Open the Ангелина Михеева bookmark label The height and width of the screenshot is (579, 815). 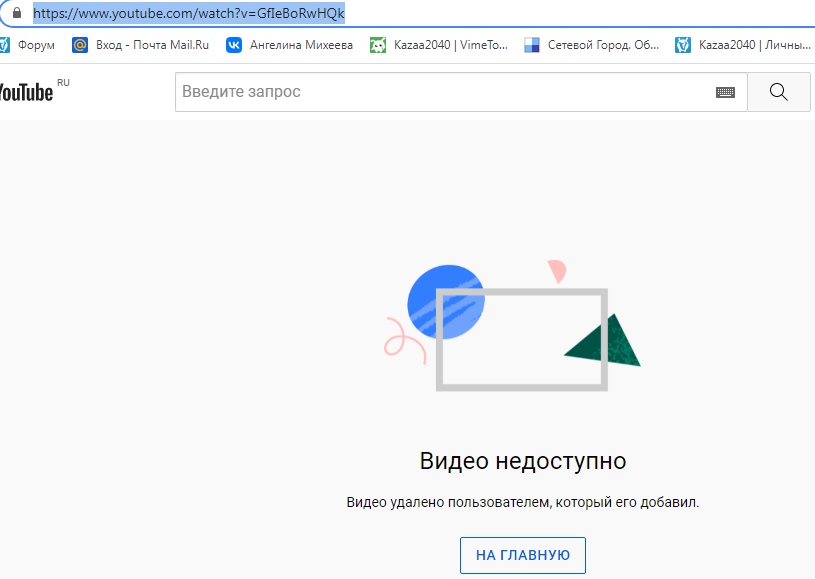tap(301, 45)
